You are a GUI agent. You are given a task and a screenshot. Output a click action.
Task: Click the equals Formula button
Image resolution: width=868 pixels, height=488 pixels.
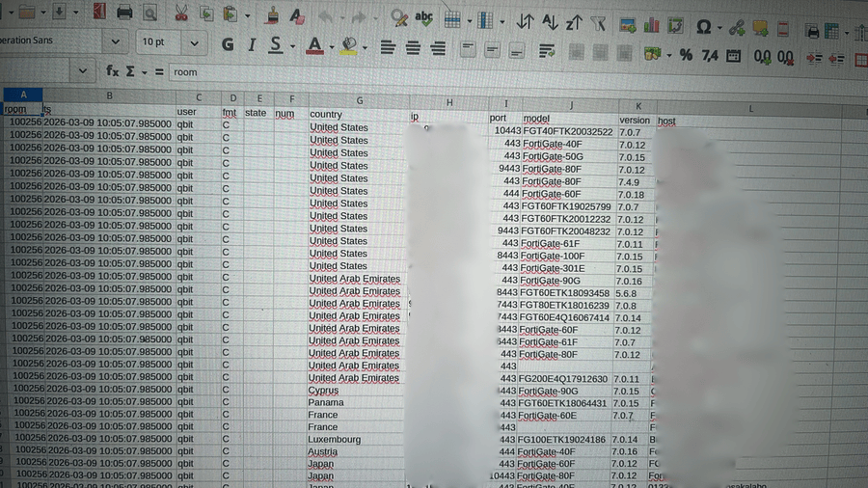point(159,72)
